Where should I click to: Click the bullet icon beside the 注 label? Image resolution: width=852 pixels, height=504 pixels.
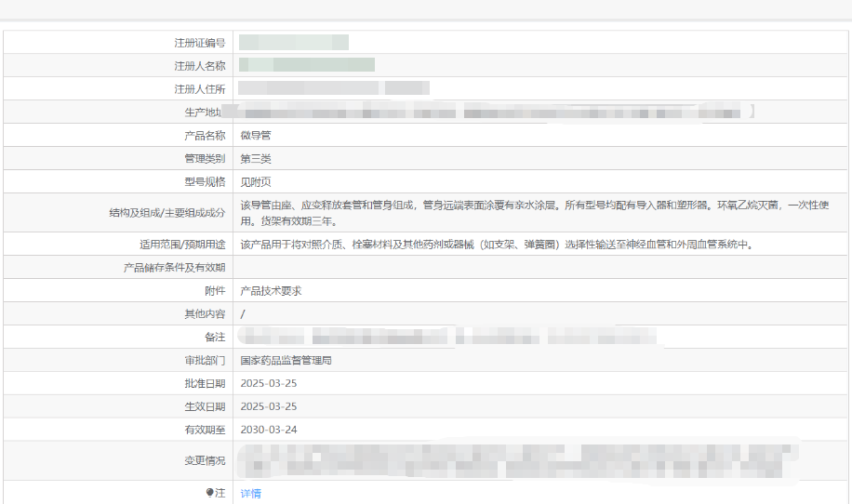click(x=209, y=492)
